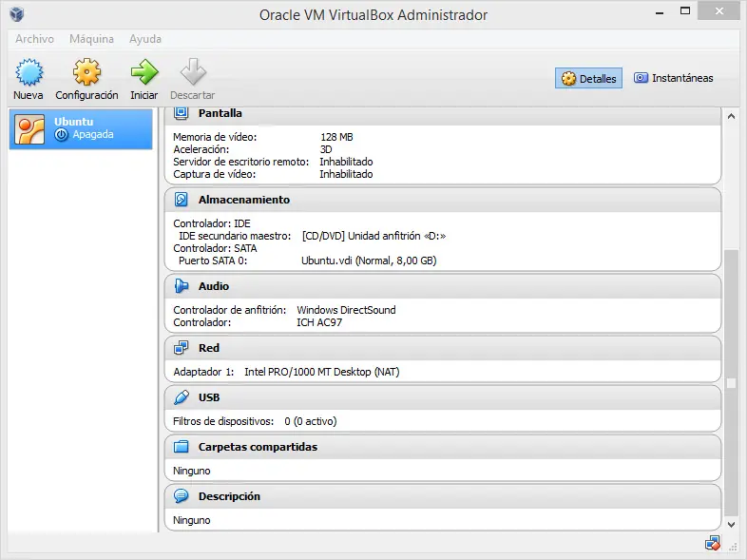Click the Ubuntu VM OS icon
Image resolution: width=747 pixels, height=560 pixels.
(x=29, y=128)
